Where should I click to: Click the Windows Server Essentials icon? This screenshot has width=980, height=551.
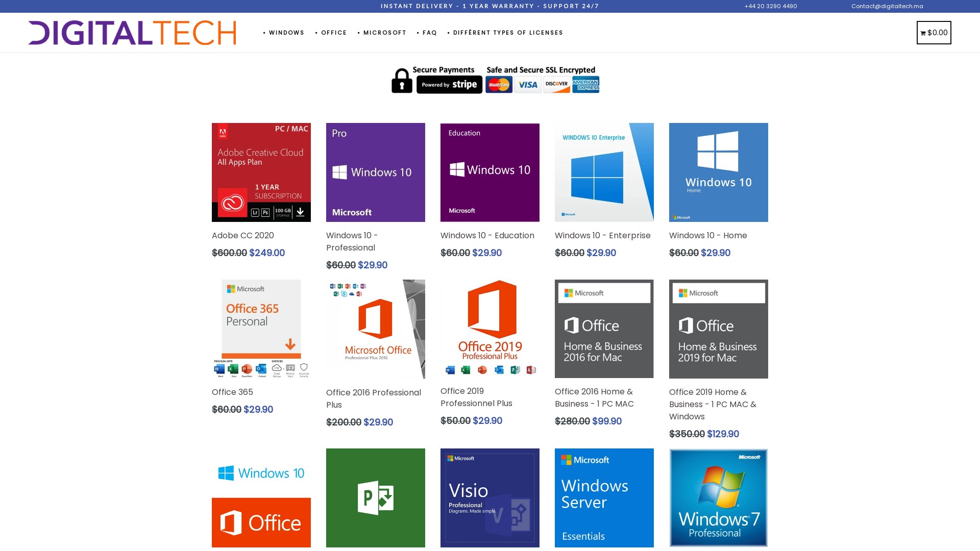[604, 498]
